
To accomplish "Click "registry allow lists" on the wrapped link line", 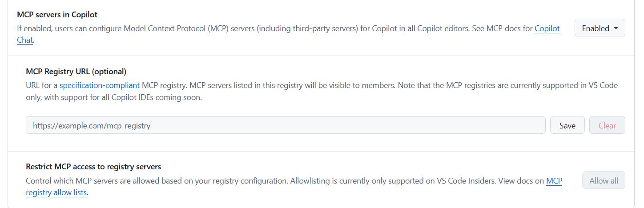I will (x=56, y=192).
